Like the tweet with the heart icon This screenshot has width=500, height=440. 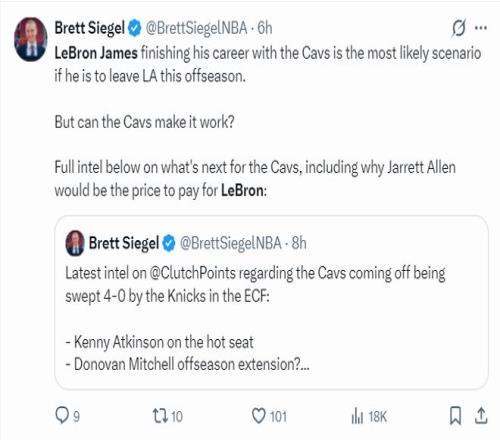(258, 416)
